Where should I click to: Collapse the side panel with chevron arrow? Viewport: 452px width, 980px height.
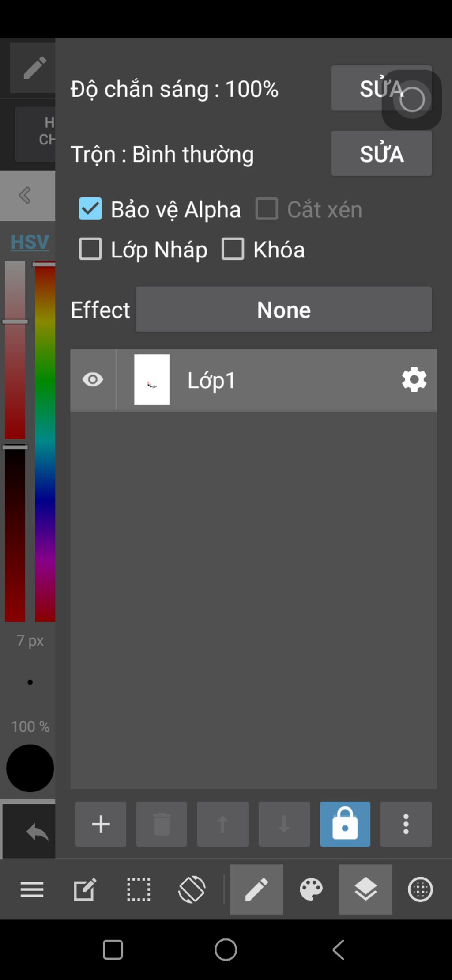point(25,195)
